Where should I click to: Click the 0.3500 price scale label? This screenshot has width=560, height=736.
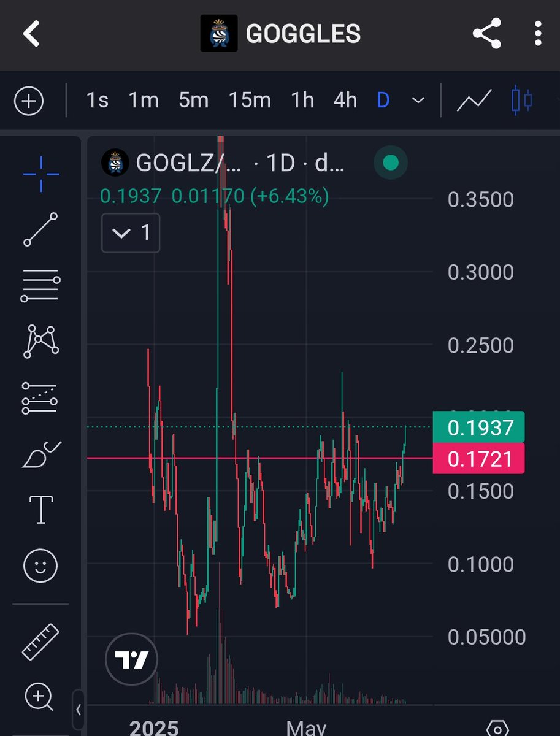click(x=481, y=199)
